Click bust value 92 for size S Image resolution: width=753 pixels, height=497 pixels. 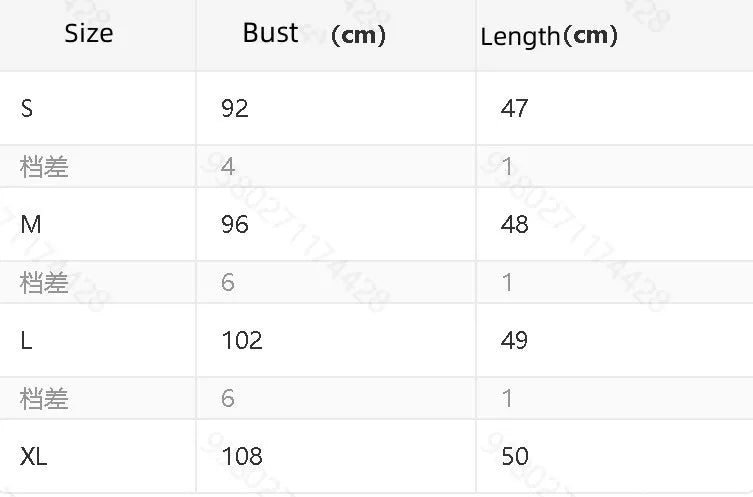click(x=235, y=108)
